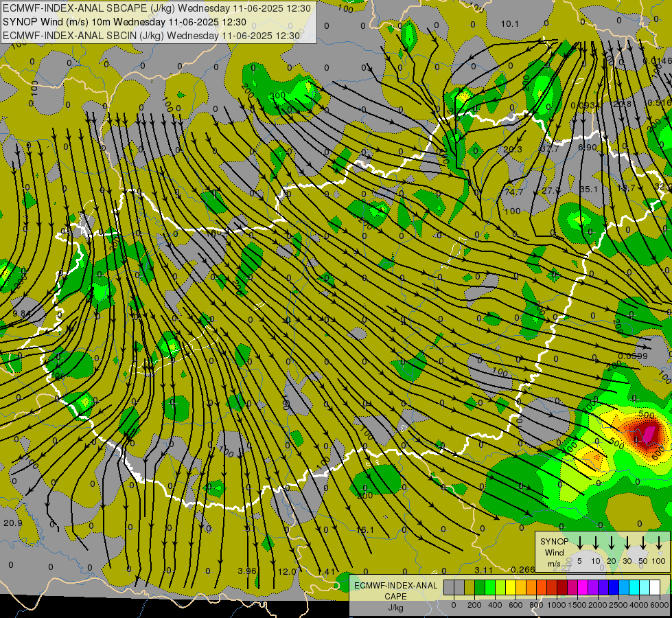Click the 15.7 value on map
This screenshot has height=618, width=672.
click(x=626, y=188)
